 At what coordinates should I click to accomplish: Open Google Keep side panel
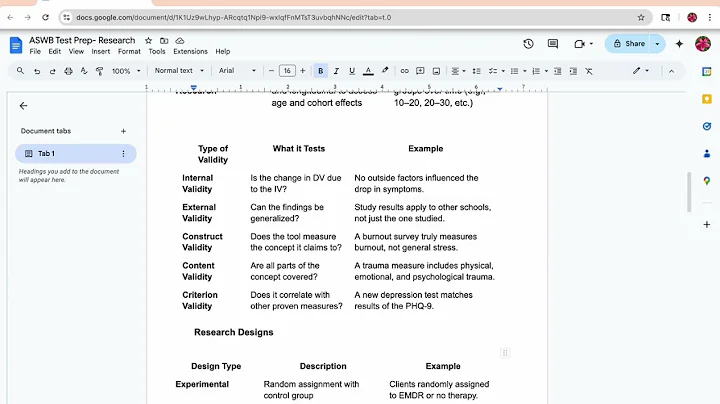point(707,99)
